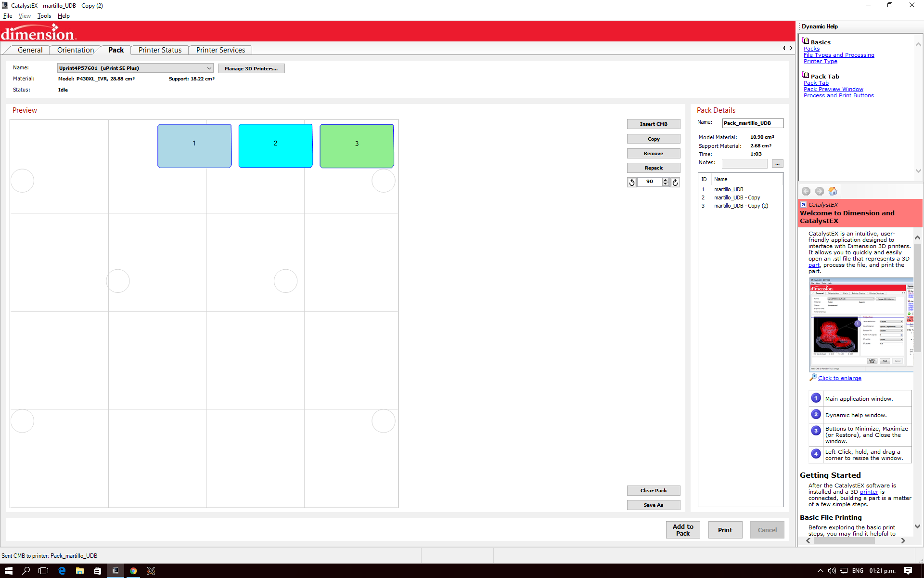The height and width of the screenshot is (578, 924).
Task: Select 'martillo_UDB - Copy' row
Action: click(740, 197)
